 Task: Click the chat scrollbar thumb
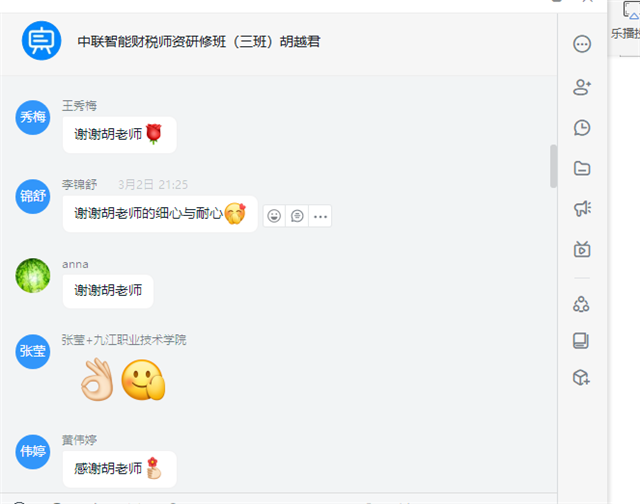pyautogui.click(x=553, y=166)
